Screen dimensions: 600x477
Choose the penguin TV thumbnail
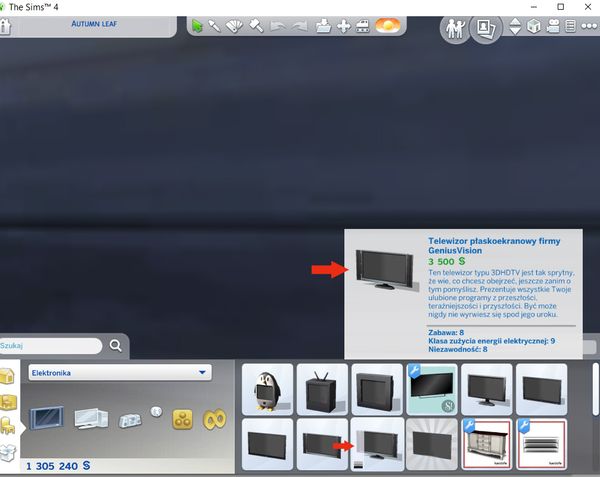click(267, 389)
